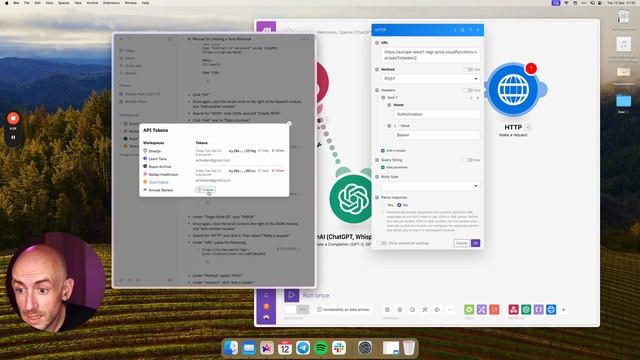The image size is (640, 360).
Task: Open the blue folder on the desktop
Action: point(623,100)
